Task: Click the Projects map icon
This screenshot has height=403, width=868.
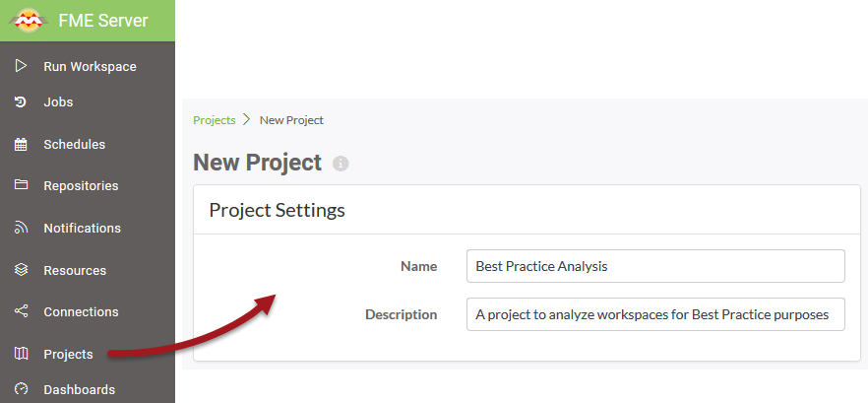Action: point(21,354)
